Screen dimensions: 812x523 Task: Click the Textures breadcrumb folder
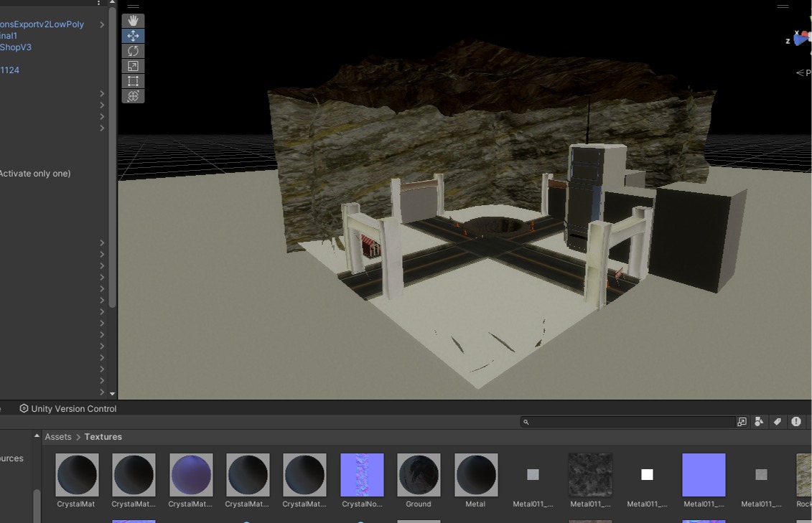103,437
